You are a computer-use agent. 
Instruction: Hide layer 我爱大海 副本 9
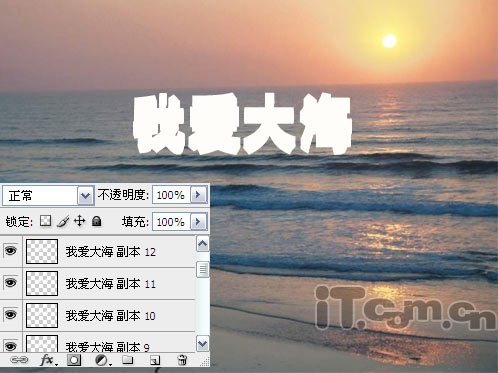click(x=11, y=346)
